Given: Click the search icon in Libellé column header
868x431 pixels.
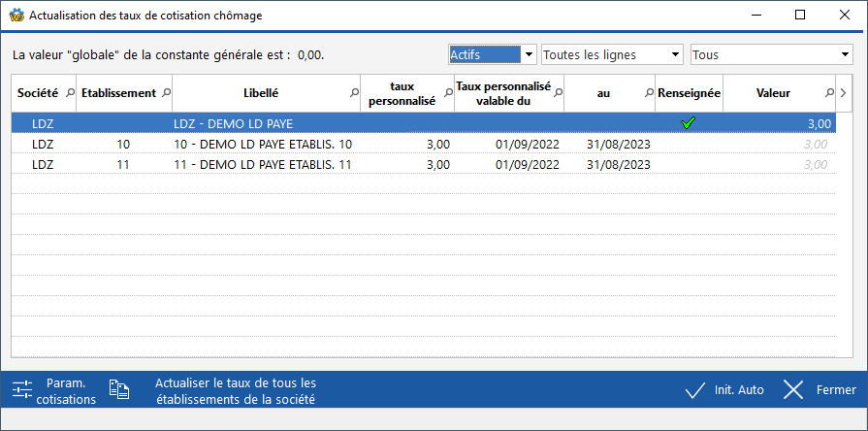Looking at the screenshot, I should point(354,93).
